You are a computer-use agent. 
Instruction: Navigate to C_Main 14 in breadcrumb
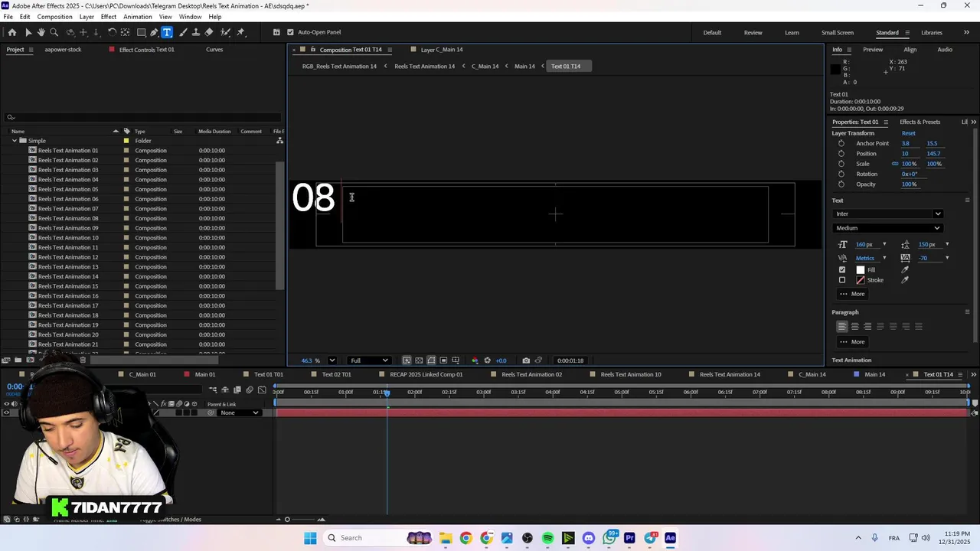point(485,67)
